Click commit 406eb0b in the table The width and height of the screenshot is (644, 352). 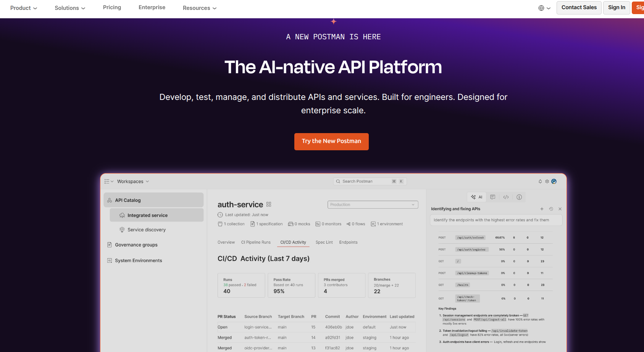point(334,327)
